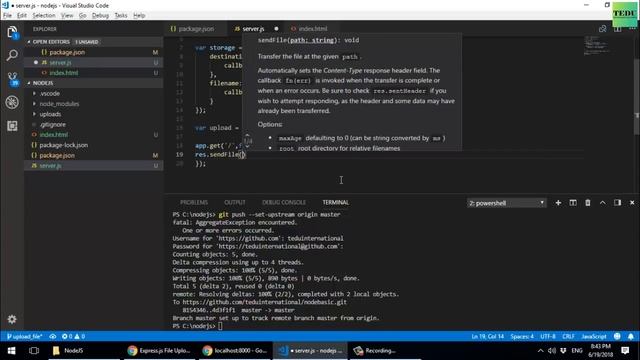Split the terminal panel

click(573, 203)
